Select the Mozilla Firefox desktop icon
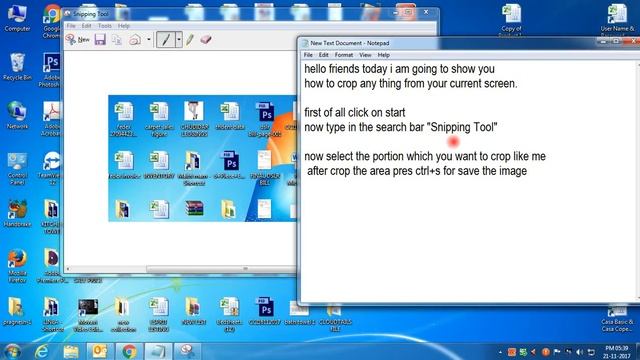The image size is (640, 360). pos(17,266)
